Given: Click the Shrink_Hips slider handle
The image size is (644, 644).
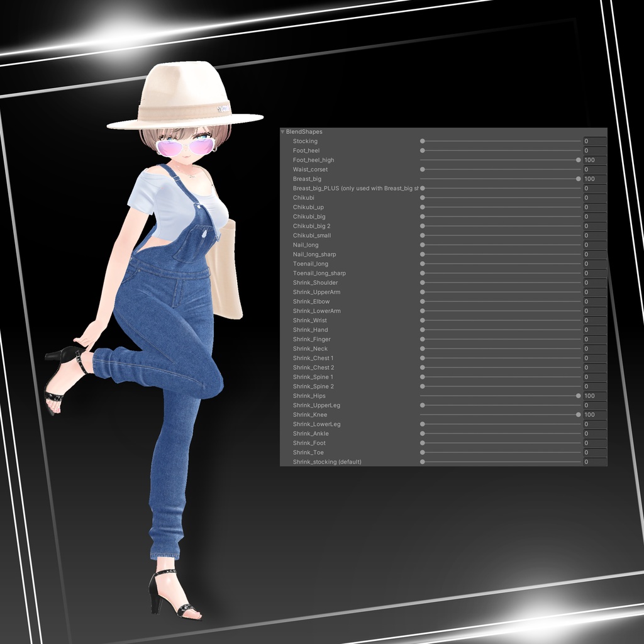Looking at the screenshot, I should coord(577,396).
